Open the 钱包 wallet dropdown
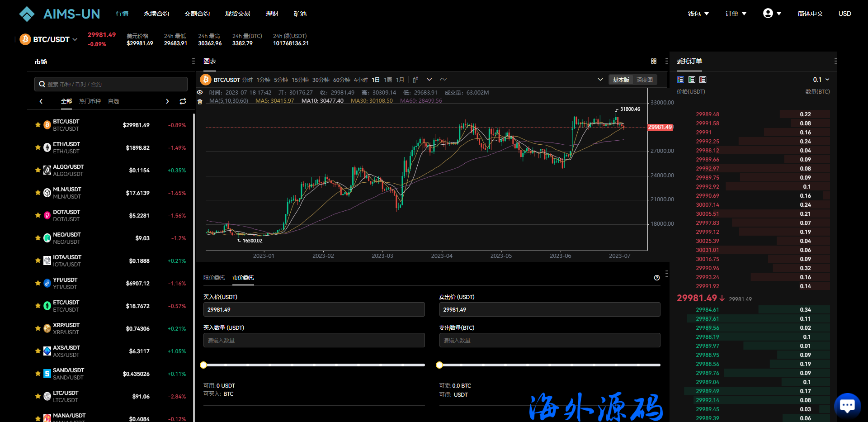The image size is (868, 422). click(698, 14)
